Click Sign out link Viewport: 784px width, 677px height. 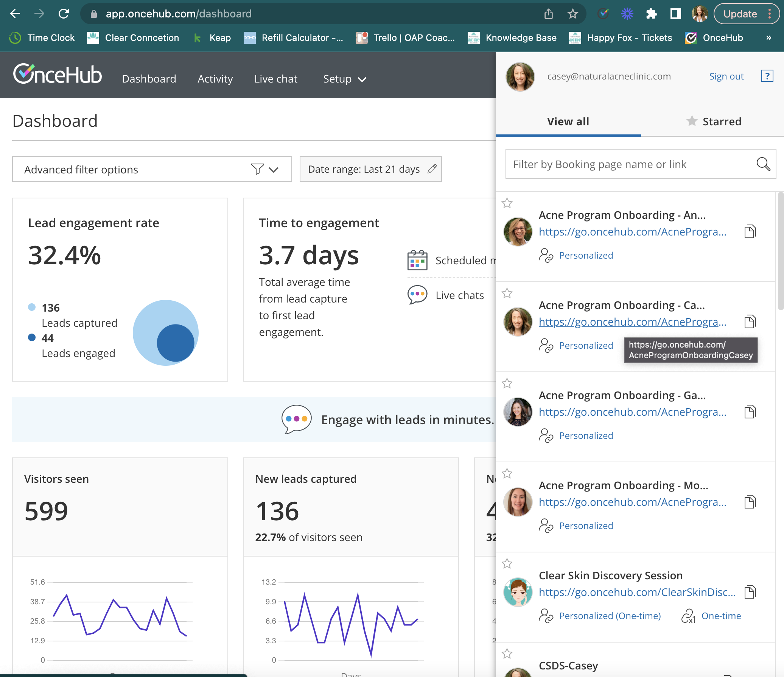tap(726, 76)
